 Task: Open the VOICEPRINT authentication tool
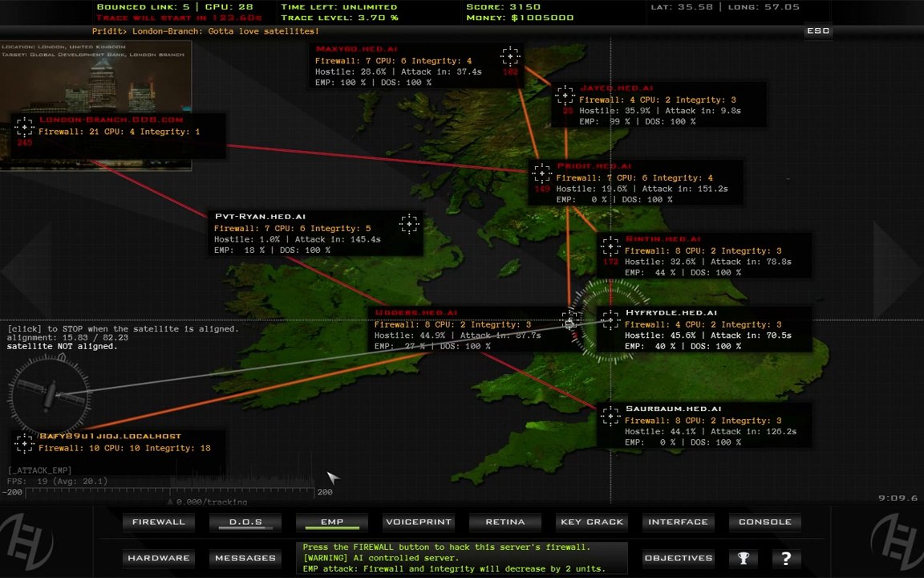pyautogui.click(x=419, y=522)
